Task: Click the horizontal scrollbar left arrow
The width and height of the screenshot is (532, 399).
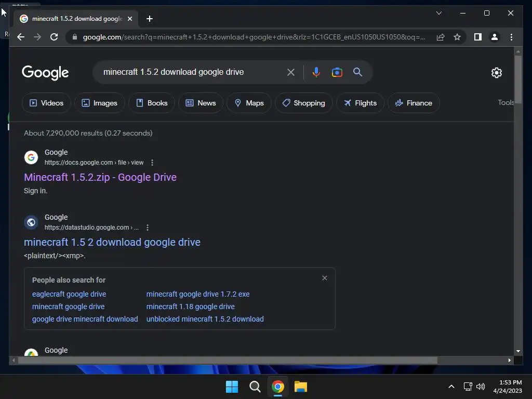Action: click(14, 361)
